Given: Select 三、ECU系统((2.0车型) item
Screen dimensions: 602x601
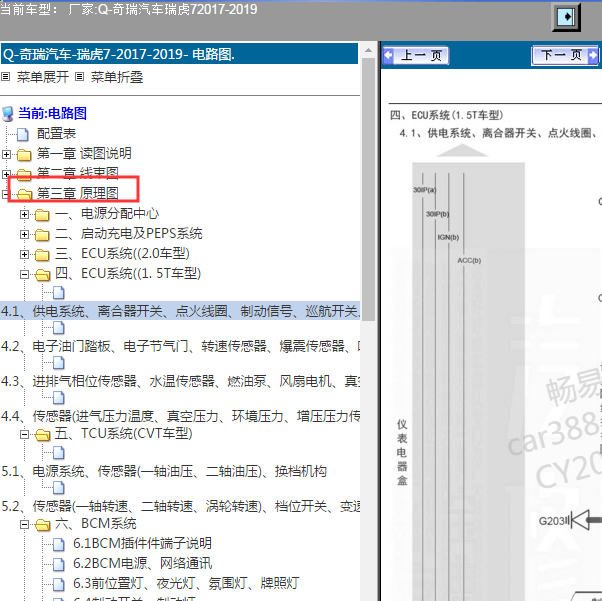Looking at the screenshot, I should click(122, 253).
